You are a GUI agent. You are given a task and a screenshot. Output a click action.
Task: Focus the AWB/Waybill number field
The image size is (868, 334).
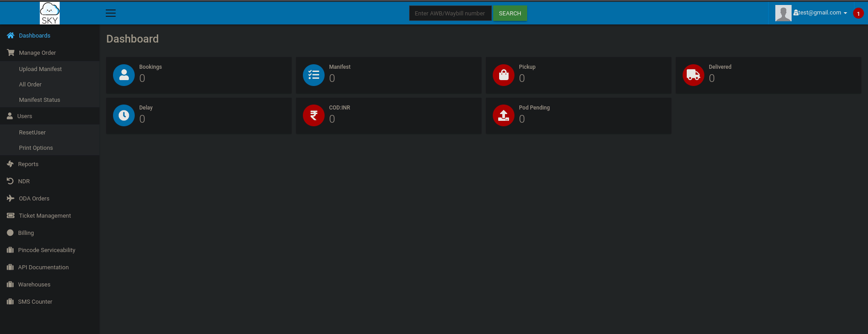click(x=450, y=13)
